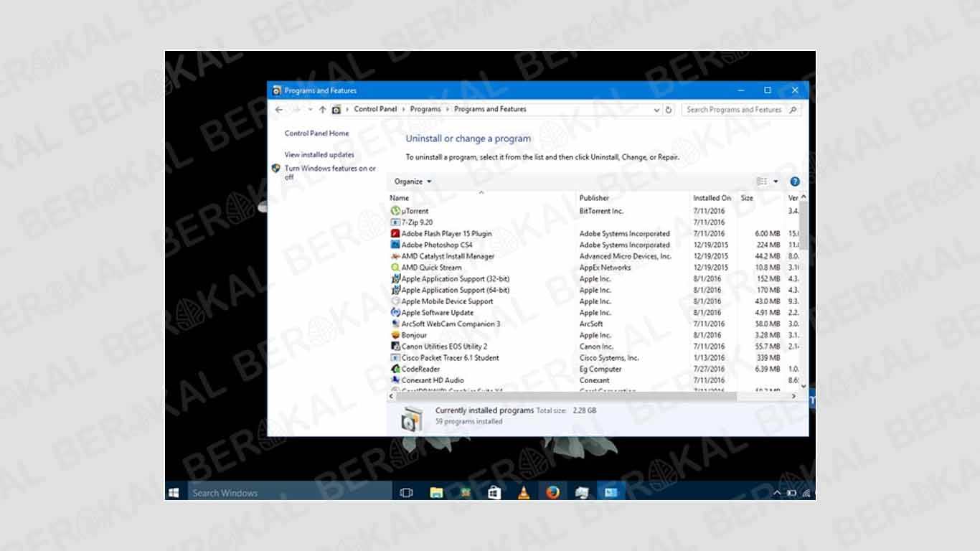Select the '1/13/2016' installed date cell
The width and height of the screenshot is (980, 551).
707,357
